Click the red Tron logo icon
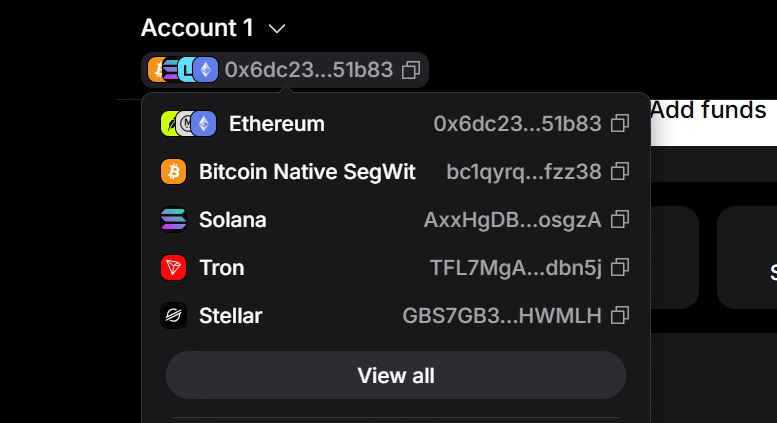 pyautogui.click(x=173, y=267)
